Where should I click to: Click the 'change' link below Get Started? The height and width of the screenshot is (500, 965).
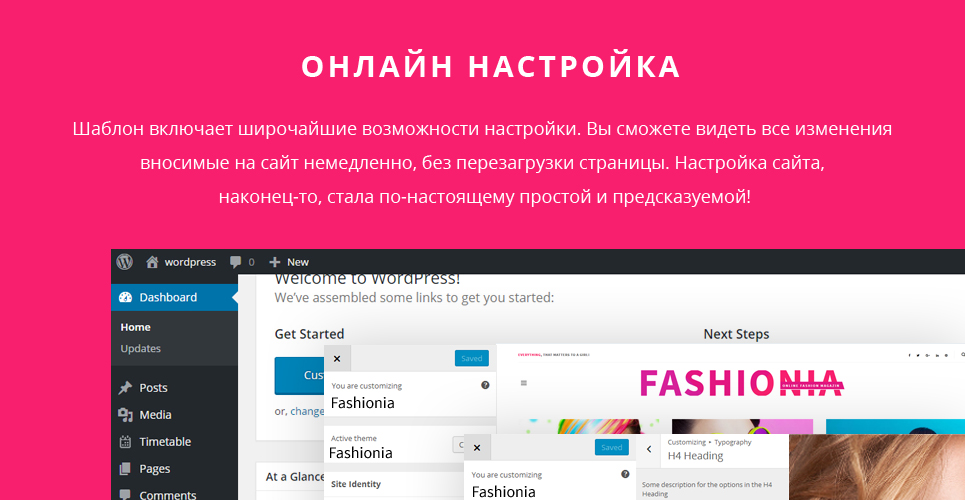[307, 411]
